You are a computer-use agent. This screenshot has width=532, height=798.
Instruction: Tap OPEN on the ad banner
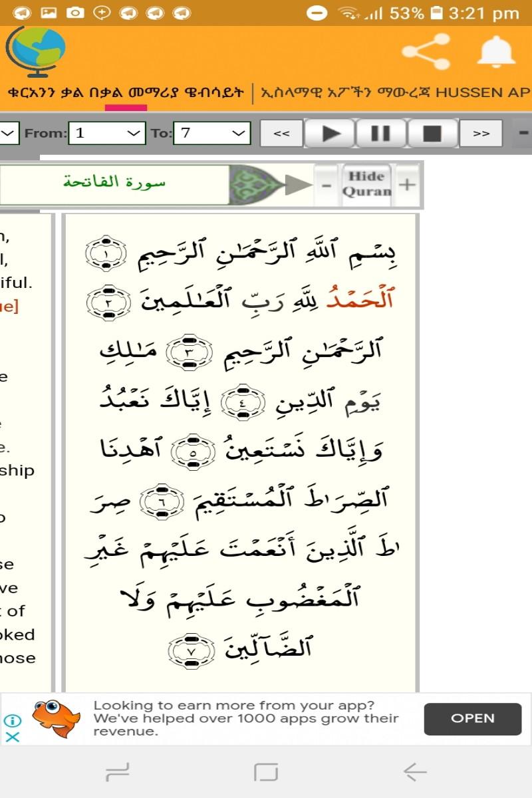pyautogui.click(x=473, y=718)
